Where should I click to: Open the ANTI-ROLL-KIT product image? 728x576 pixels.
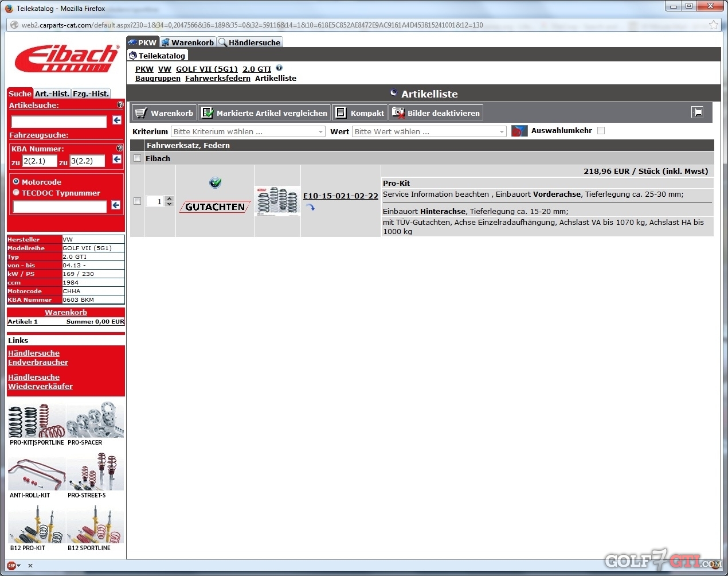pos(37,473)
